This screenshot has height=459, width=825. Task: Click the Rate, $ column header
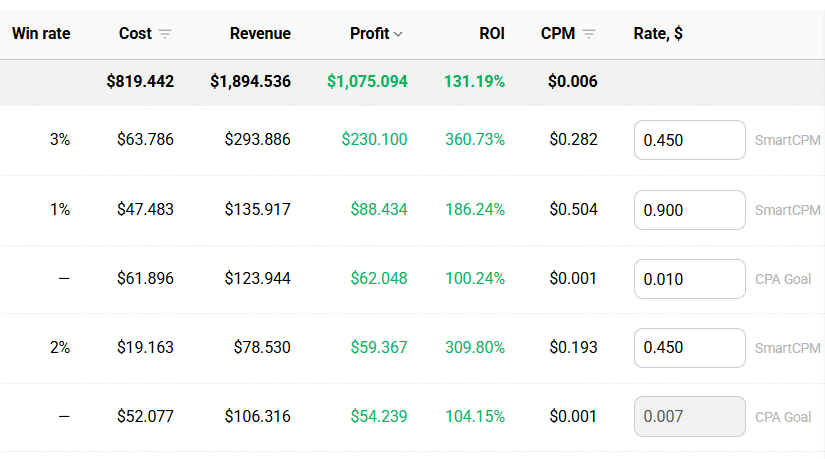point(658,34)
